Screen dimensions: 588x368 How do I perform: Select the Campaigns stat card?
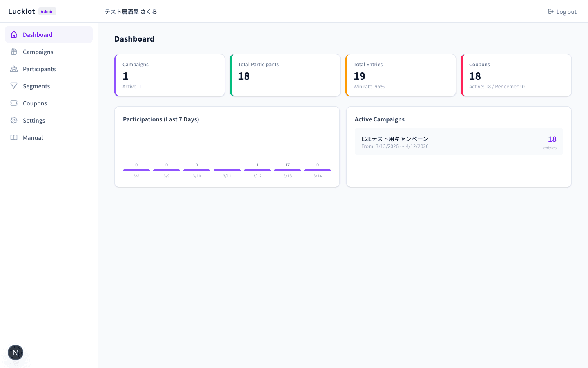pyautogui.click(x=169, y=75)
